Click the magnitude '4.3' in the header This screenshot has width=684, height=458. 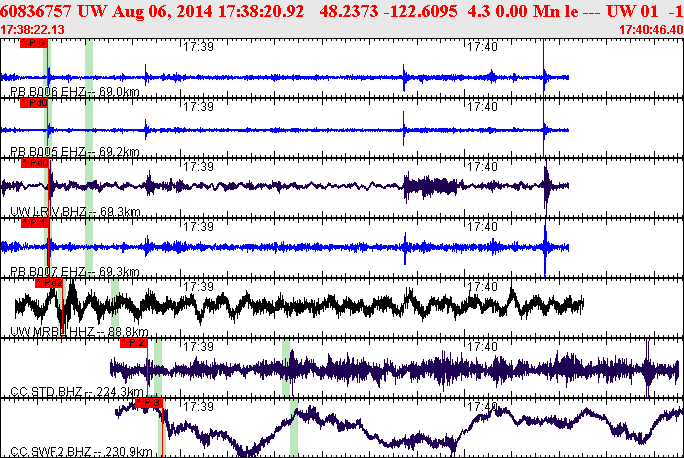click(477, 11)
